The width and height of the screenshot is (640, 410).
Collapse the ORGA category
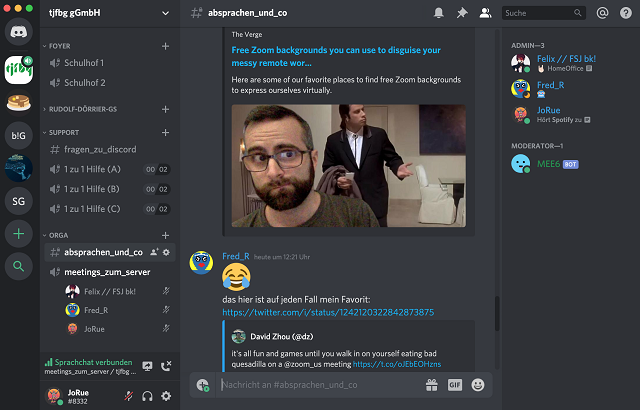pos(56,235)
